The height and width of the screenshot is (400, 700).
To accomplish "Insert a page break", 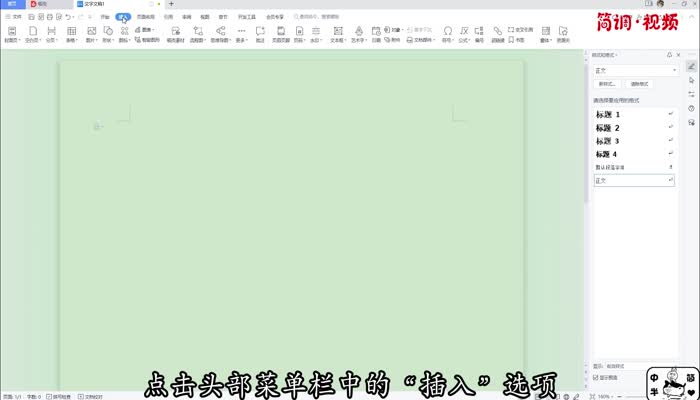I will (52, 34).
